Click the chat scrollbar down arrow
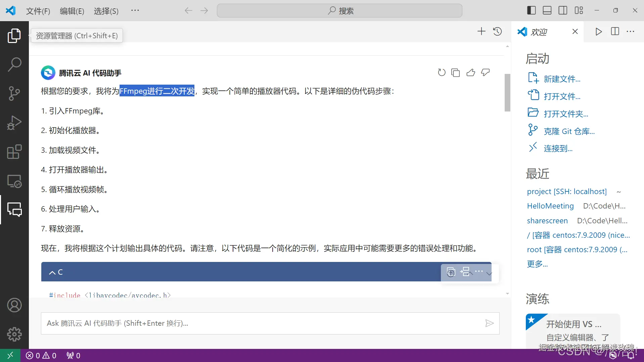 click(507, 294)
